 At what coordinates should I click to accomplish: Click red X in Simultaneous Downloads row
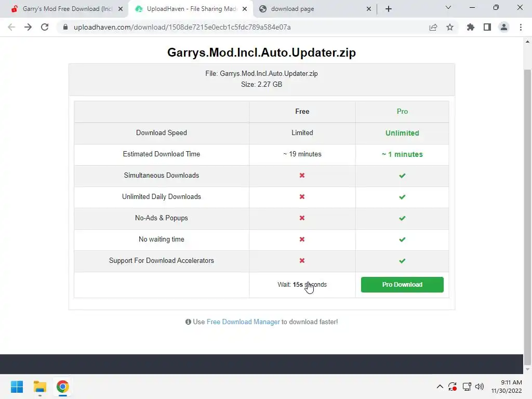(302, 176)
